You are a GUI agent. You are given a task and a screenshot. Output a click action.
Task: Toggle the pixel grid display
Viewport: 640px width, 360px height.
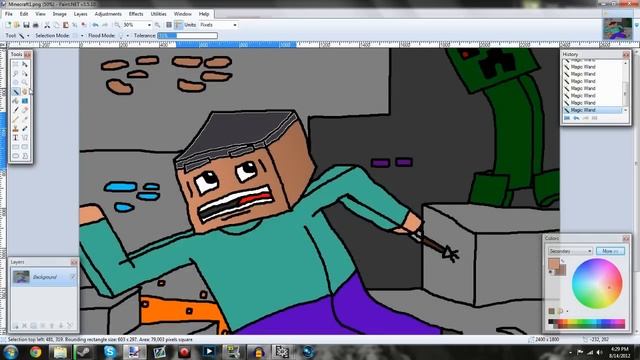click(169, 25)
